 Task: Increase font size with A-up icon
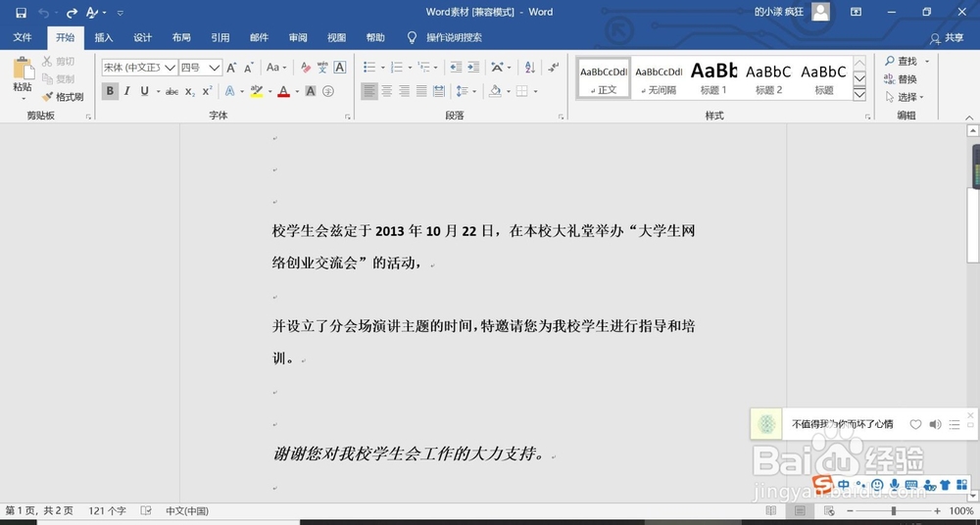(231, 68)
